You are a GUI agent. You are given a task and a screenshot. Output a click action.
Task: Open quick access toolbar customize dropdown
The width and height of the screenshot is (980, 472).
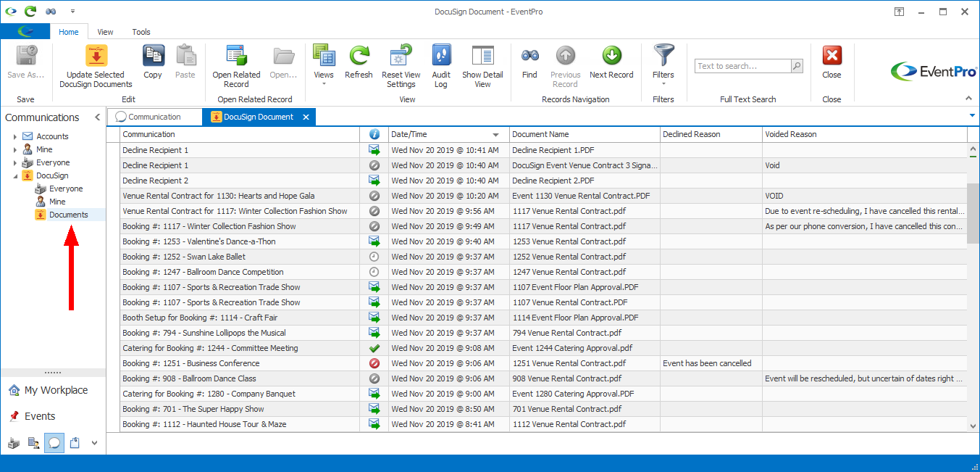(x=72, y=12)
